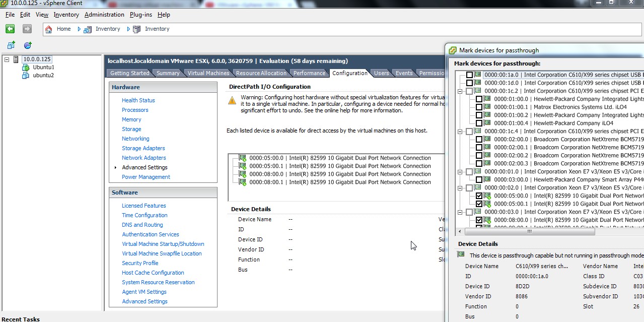Click card icon for 0000:01:00.1 Matrox device
The width and height of the screenshot is (644, 322).
487,107
